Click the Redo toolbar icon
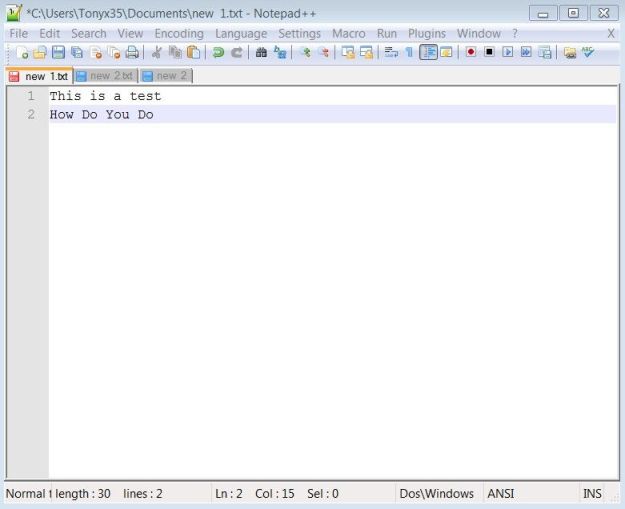Image resolution: width=625 pixels, height=509 pixels. (x=237, y=52)
